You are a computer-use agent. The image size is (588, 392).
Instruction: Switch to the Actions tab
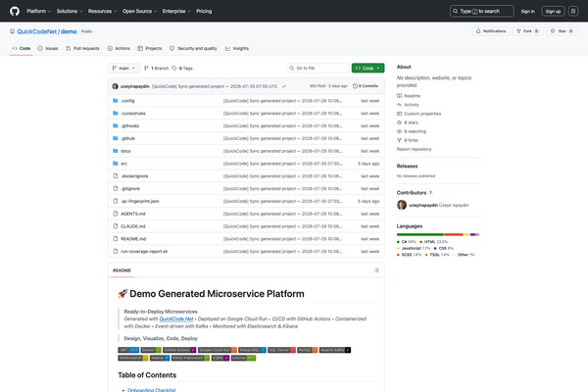[x=119, y=48]
